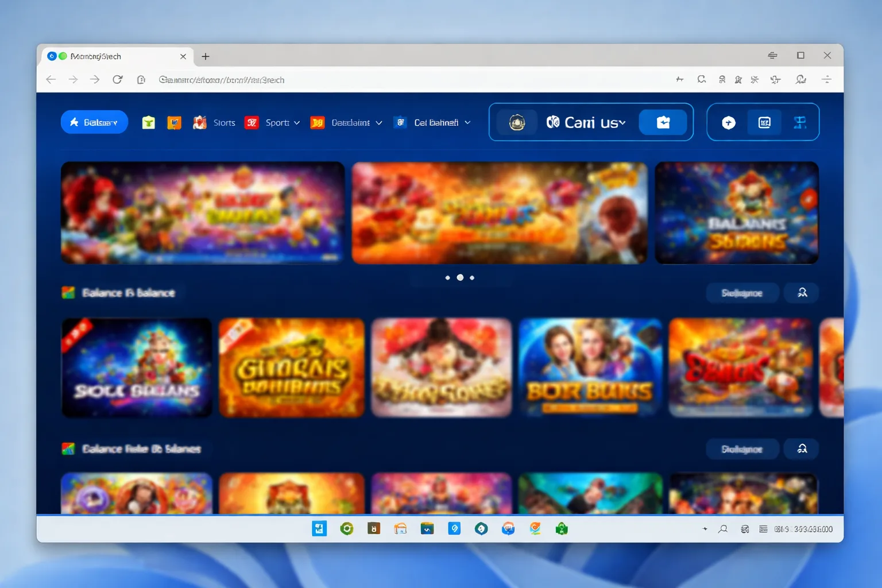Viewport: 882px width, 588px height.
Task: Click the white circular plus icon in header
Action: tap(729, 122)
